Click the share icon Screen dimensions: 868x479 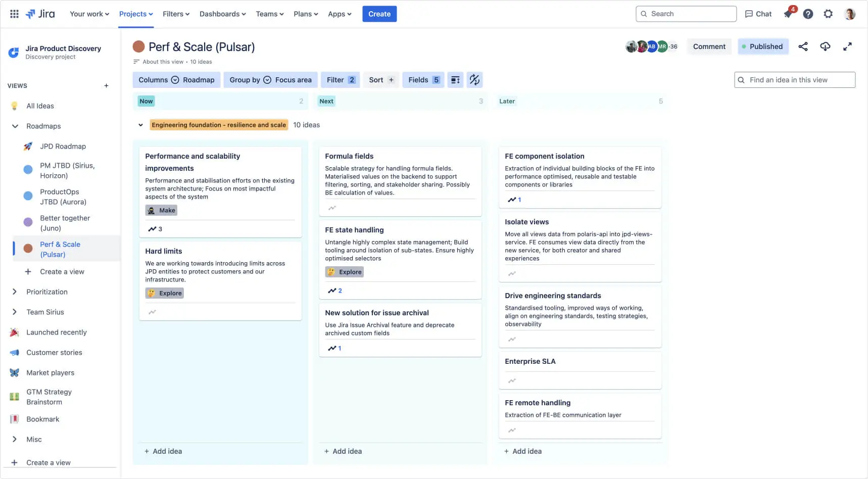tap(803, 46)
